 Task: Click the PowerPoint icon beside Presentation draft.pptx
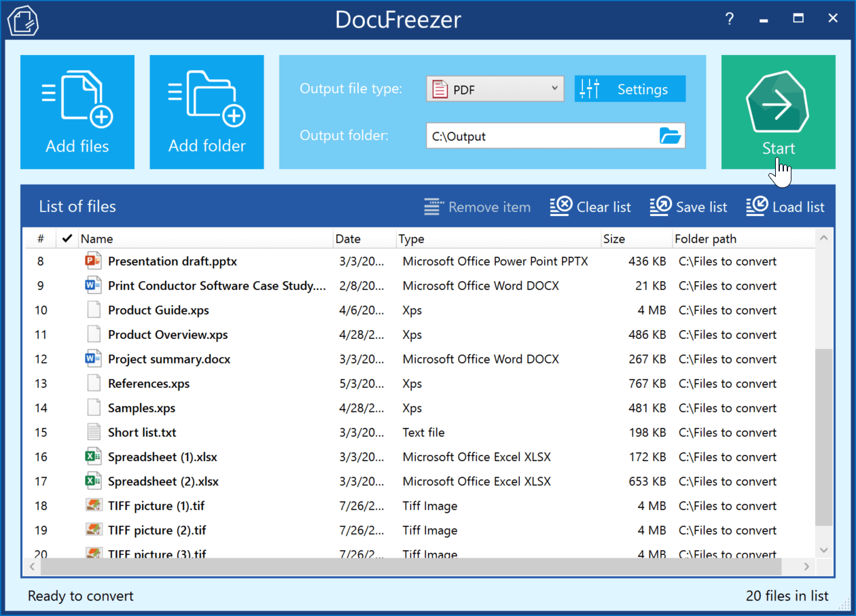[92, 261]
